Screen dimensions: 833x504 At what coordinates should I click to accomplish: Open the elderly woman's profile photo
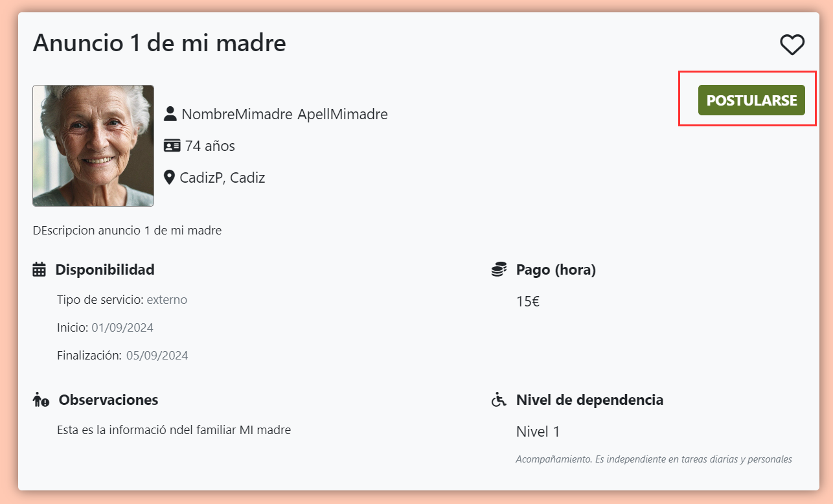pyautogui.click(x=93, y=146)
